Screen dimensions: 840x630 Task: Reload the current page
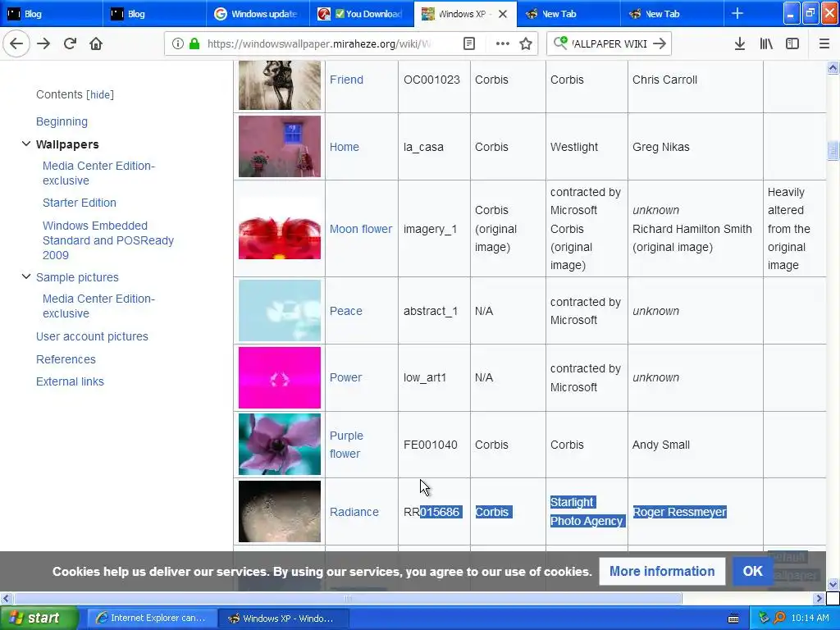[70, 43]
